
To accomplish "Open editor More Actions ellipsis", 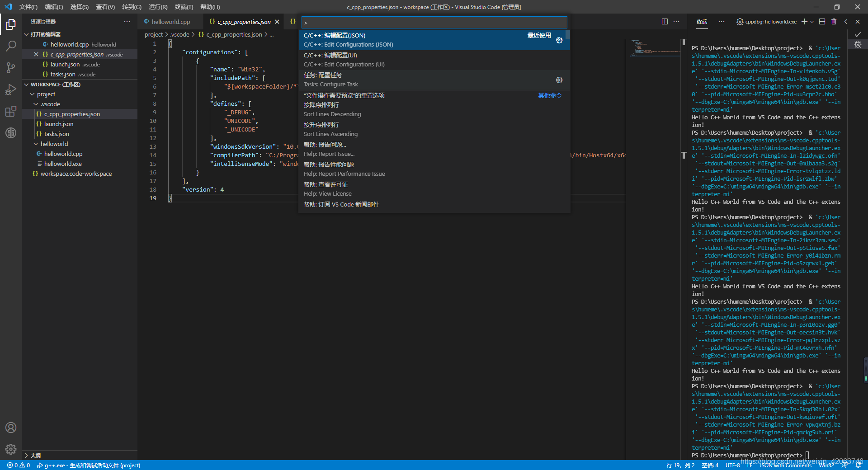I will (x=676, y=22).
